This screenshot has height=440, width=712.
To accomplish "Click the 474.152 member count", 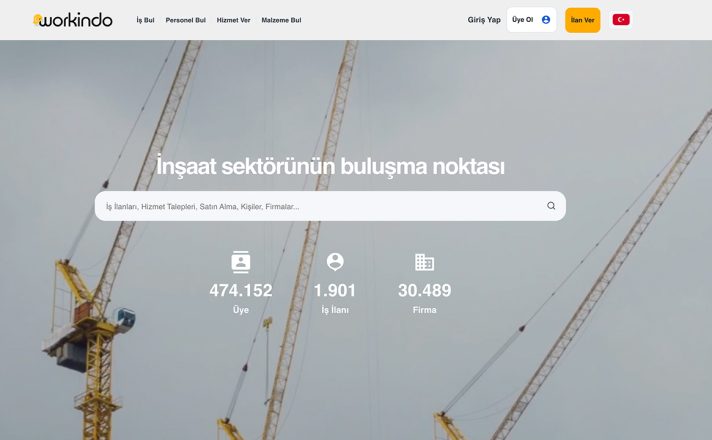I will click(x=241, y=290).
